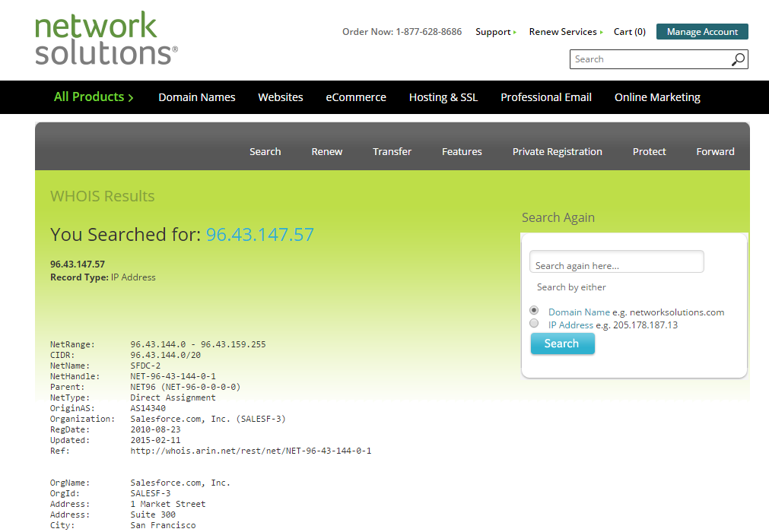Click the Record Type: IP Address line

(x=103, y=277)
